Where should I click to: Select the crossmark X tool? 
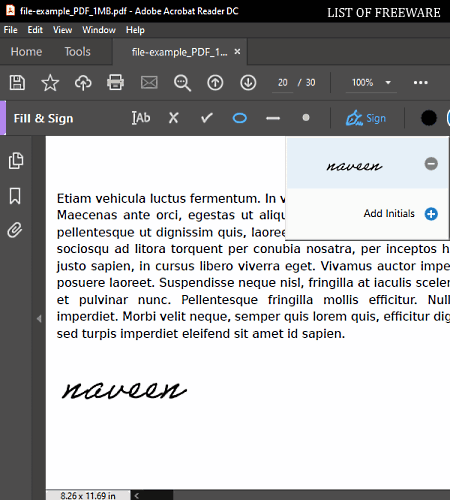(174, 118)
